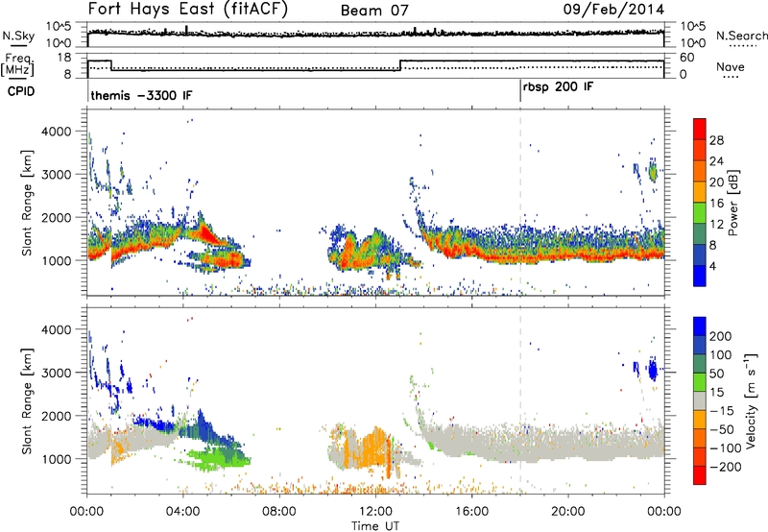Viewport: 768px width, 532px height.
Task: Click the 'themis -3300 IF' CPID text
Action: pyautogui.click(x=141, y=95)
